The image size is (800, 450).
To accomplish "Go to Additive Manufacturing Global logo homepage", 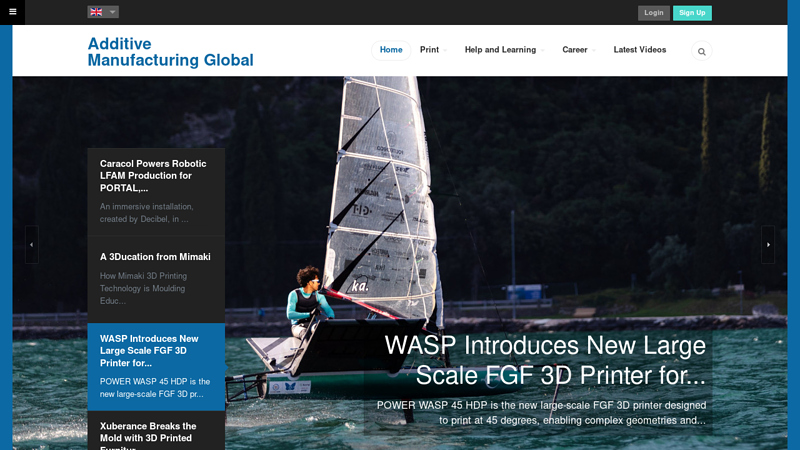I will [x=170, y=52].
